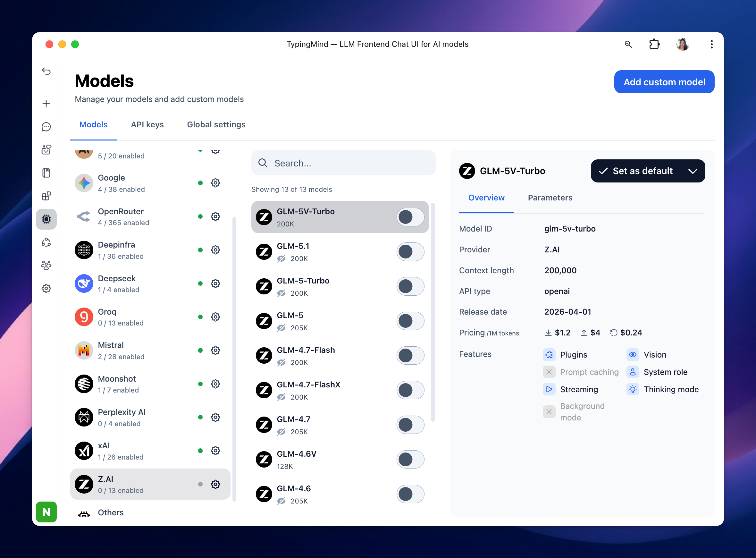Open Z.AI provider settings gear

tap(215, 484)
